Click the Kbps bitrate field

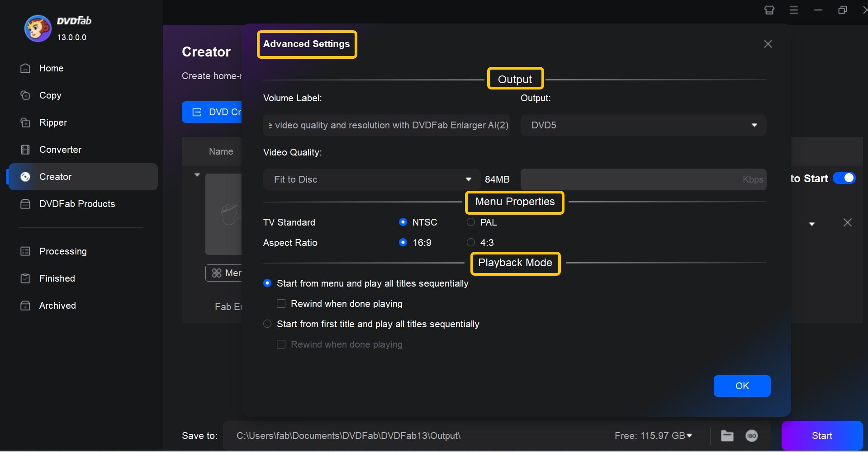click(x=643, y=179)
